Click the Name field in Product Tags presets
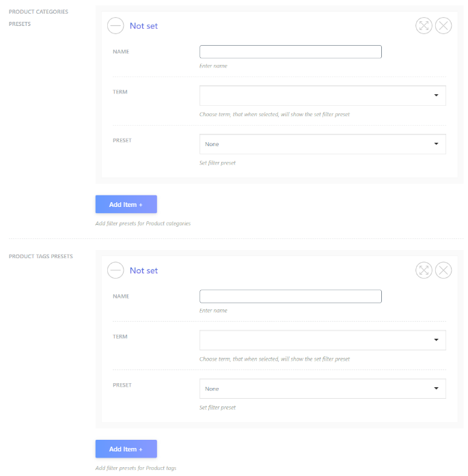This screenshot has height=476, width=468. click(x=290, y=296)
